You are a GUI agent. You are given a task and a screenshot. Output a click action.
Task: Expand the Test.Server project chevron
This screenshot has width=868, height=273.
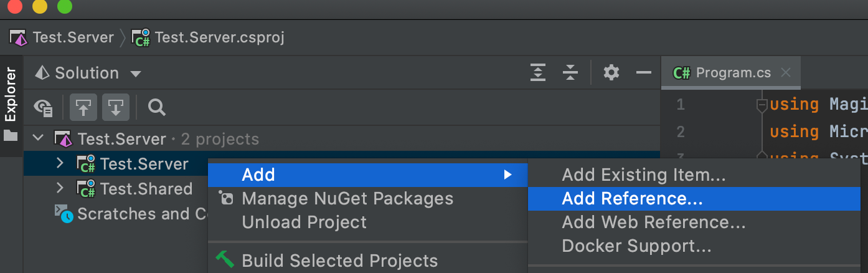click(x=60, y=163)
